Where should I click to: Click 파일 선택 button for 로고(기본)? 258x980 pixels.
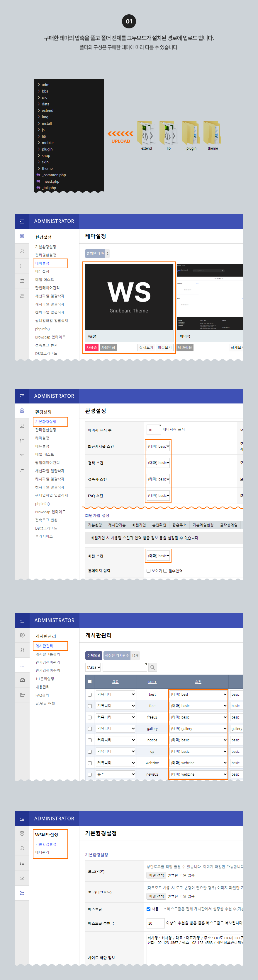pyautogui.click(x=156, y=875)
